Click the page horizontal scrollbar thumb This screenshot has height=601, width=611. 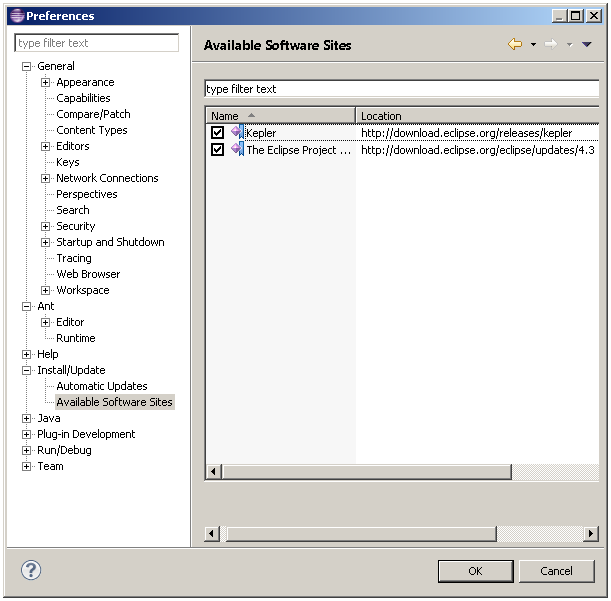point(361,533)
